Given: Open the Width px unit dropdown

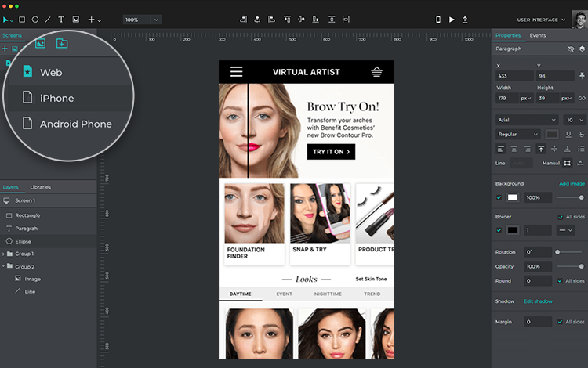Looking at the screenshot, I should (x=526, y=98).
